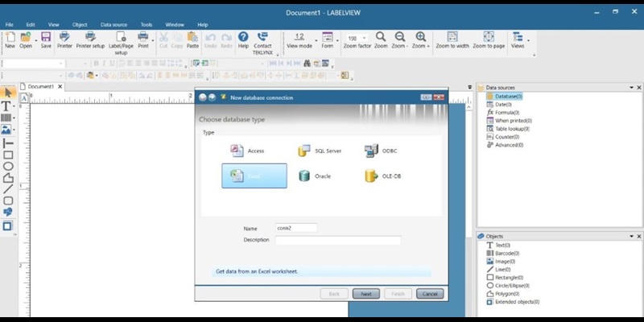This screenshot has width=644, height=322.
Task: Paste from clipboard using Paste icon
Action: [x=192, y=39]
